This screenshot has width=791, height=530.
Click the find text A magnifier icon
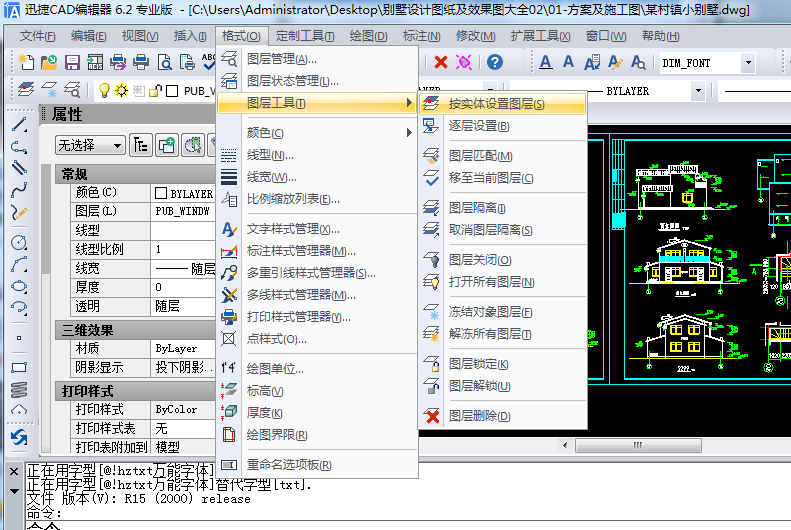638,62
